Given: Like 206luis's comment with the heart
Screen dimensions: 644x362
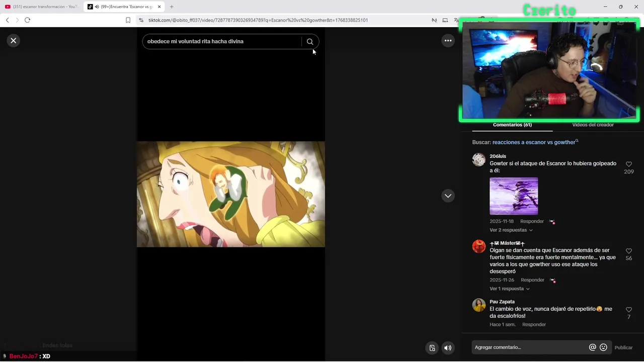Looking at the screenshot, I should click(628, 164).
